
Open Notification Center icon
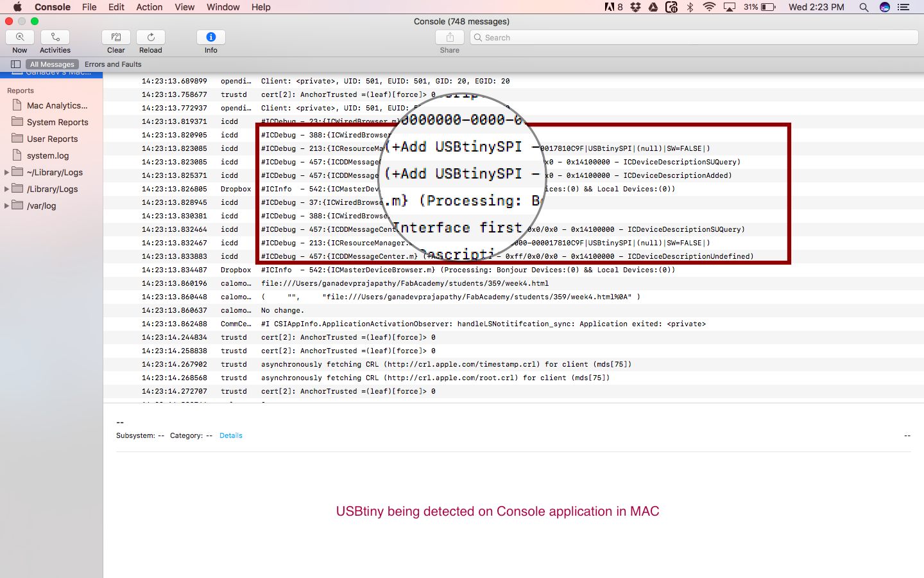[x=903, y=7]
